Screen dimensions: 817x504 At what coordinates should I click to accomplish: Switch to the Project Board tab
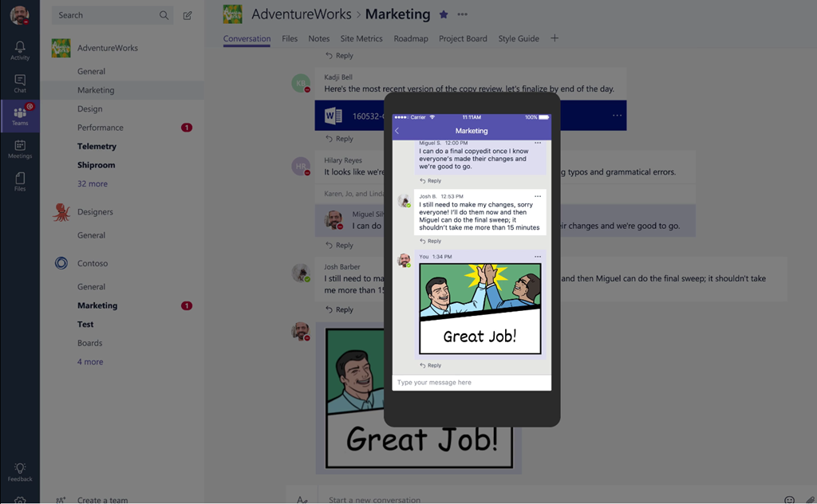[463, 38]
